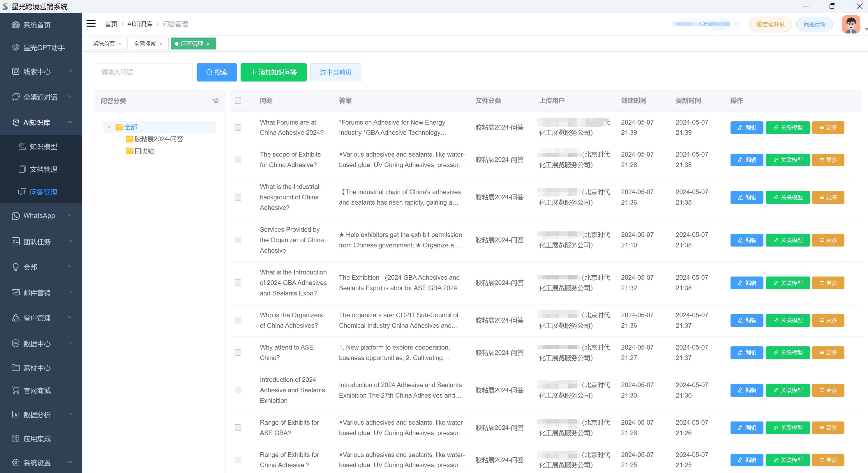Click the 添加知识问答 button
This screenshot has width=868, height=473.
pyautogui.click(x=273, y=72)
